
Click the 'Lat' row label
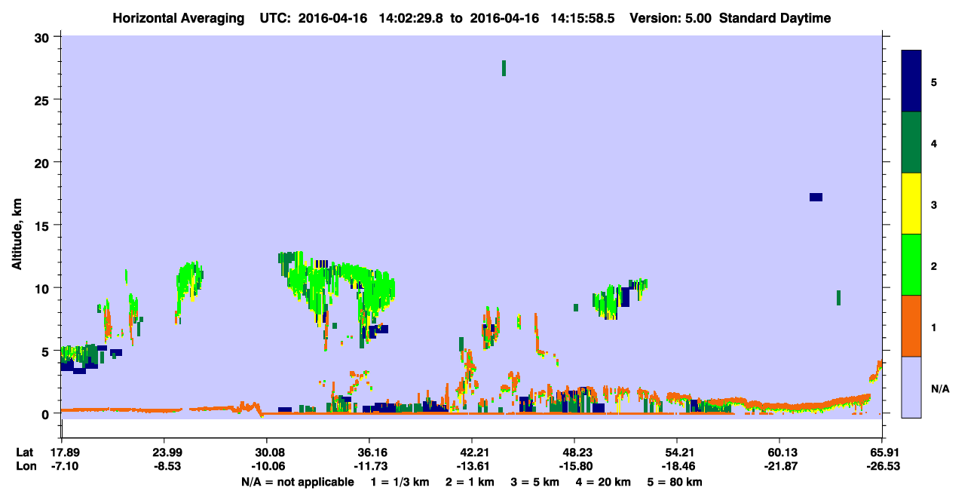[x=25, y=452]
